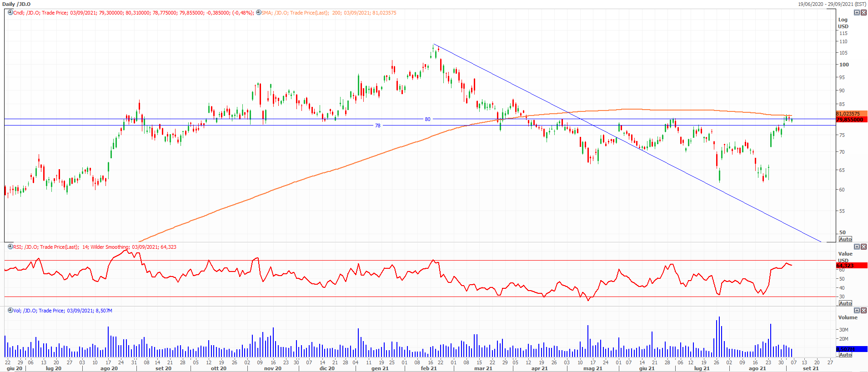
Task: Close the RSI indicator pane
Action: 863,247
